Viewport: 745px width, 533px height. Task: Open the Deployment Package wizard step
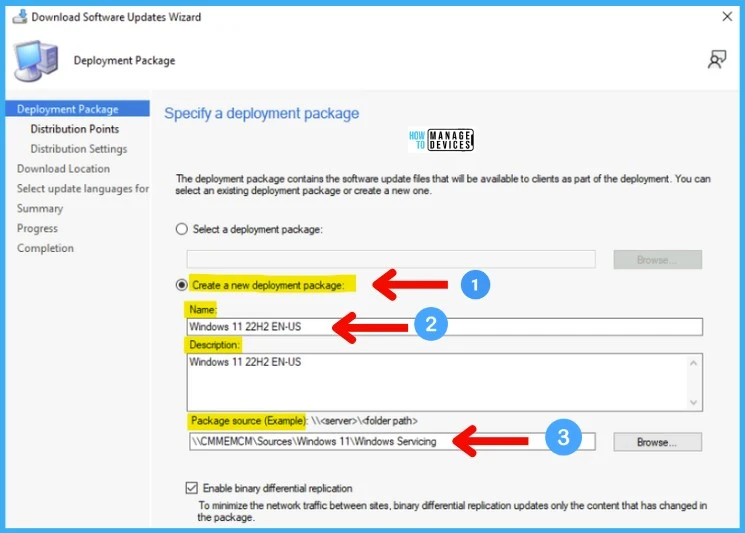[77, 109]
